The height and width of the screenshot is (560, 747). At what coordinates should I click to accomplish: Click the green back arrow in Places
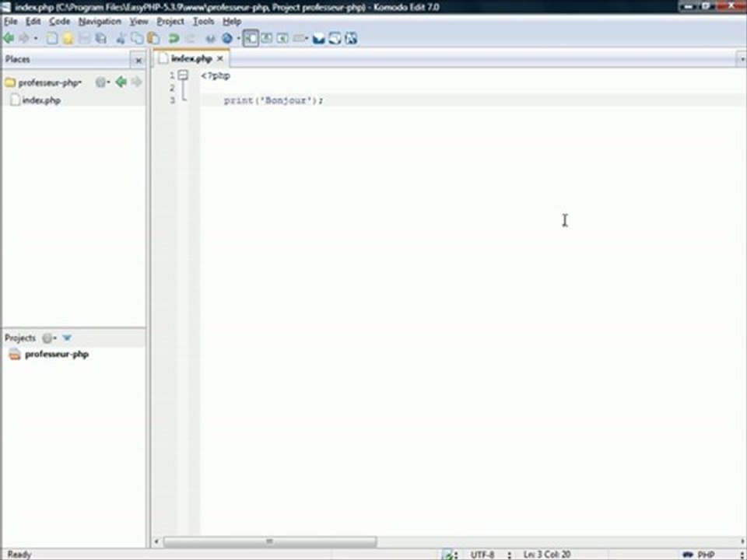point(121,82)
